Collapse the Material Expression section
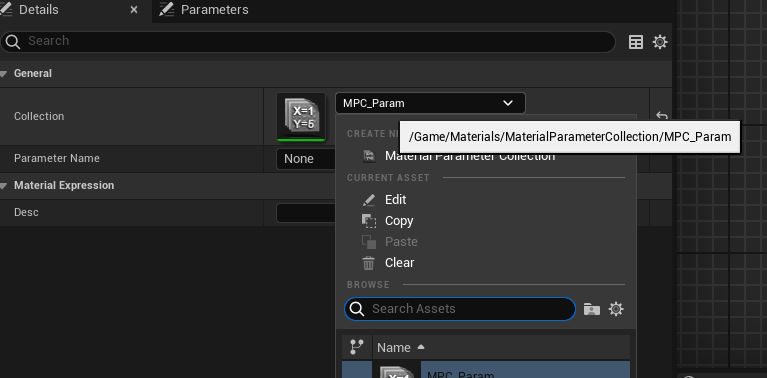 tap(4, 186)
